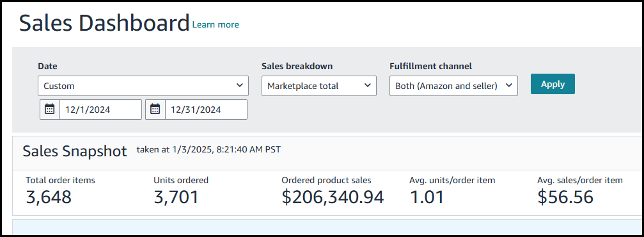The image size is (644, 237).
Task: Click the Avg. units/order item value 1.01
Action: [427, 197]
